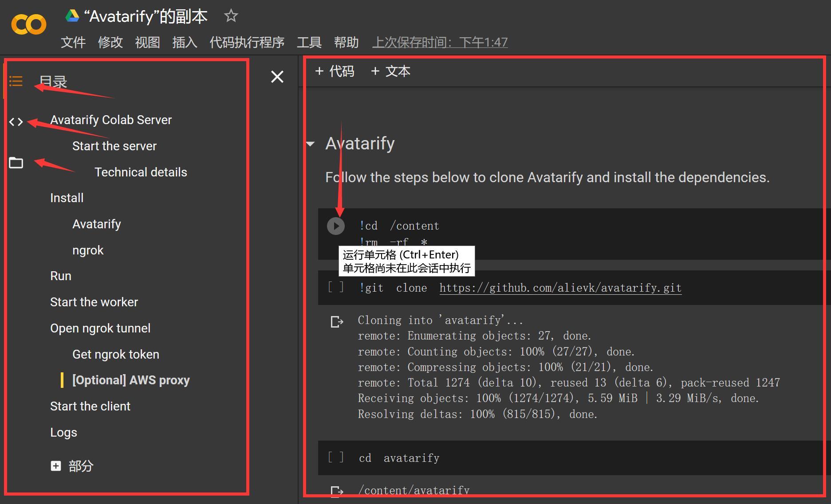Go to ngrok entry in contents

(x=88, y=250)
